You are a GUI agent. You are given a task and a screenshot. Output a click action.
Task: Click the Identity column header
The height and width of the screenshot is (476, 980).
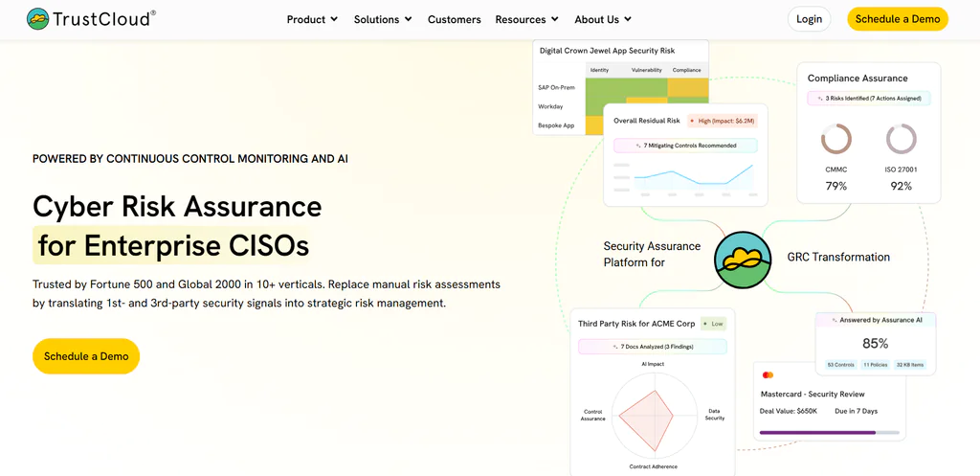599,70
